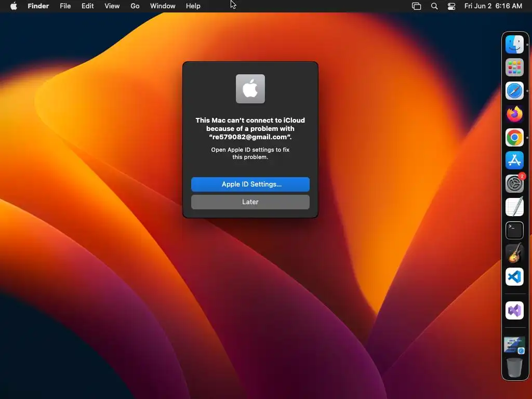Open System Settings from the Dock

(515, 183)
